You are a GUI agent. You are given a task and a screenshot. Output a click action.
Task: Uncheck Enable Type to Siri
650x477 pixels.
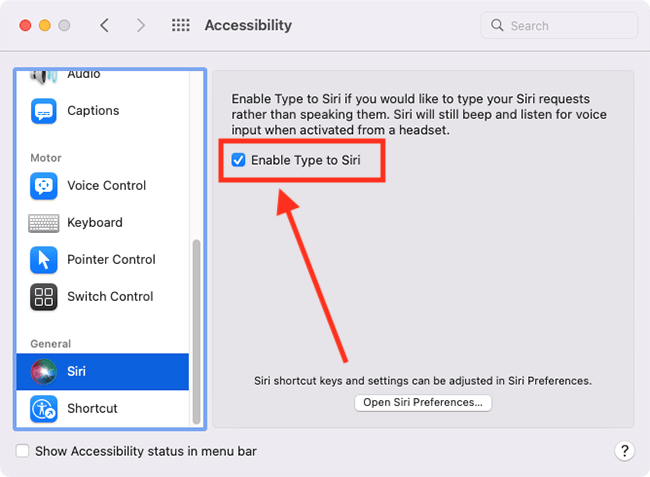click(x=238, y=160)
